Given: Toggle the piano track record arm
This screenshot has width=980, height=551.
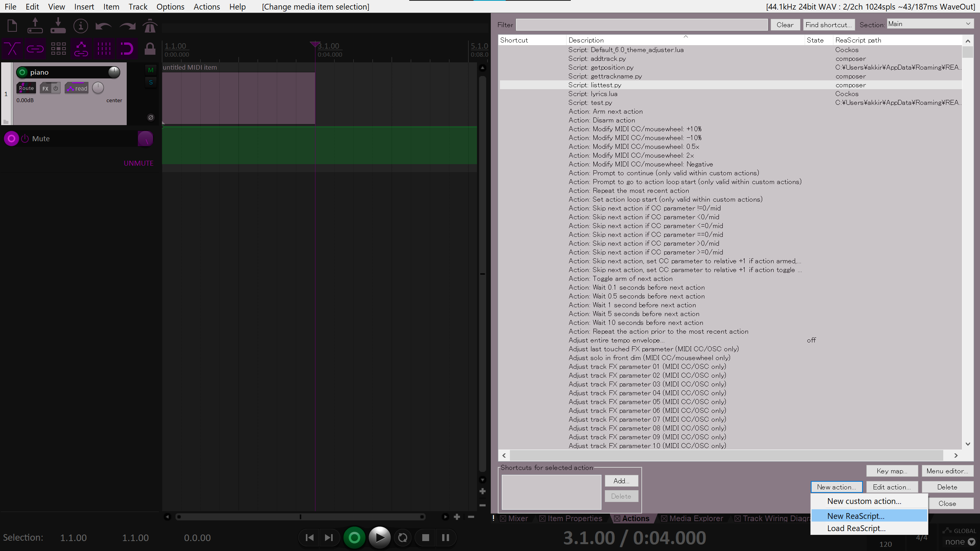Looking at the screenshot, I should [22, 72].
